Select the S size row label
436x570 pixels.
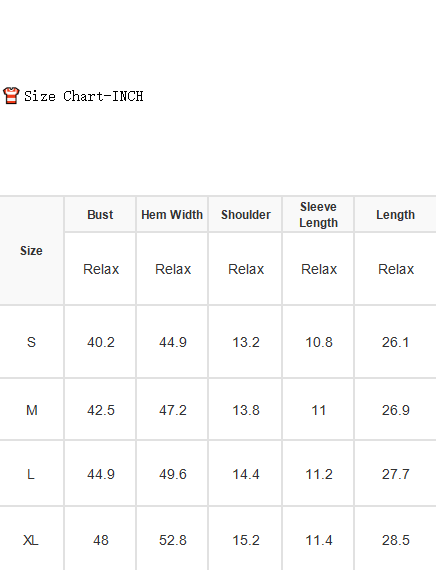tap(31, 342)
